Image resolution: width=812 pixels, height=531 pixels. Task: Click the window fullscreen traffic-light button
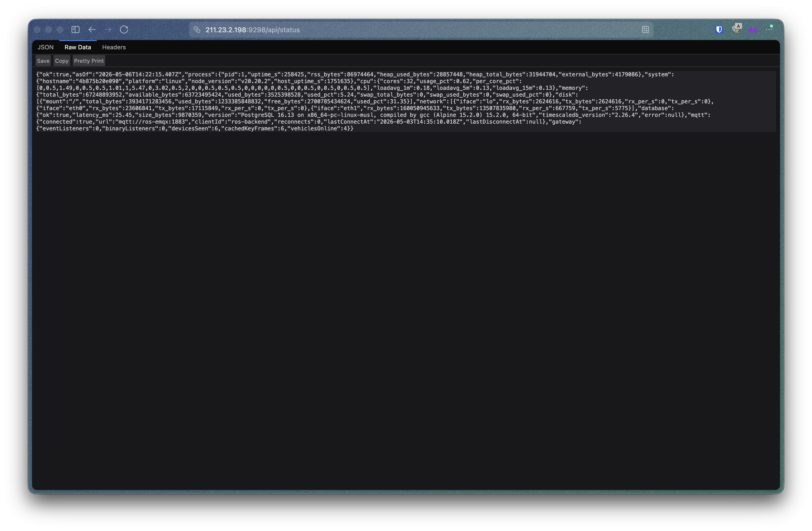[60, 30]
